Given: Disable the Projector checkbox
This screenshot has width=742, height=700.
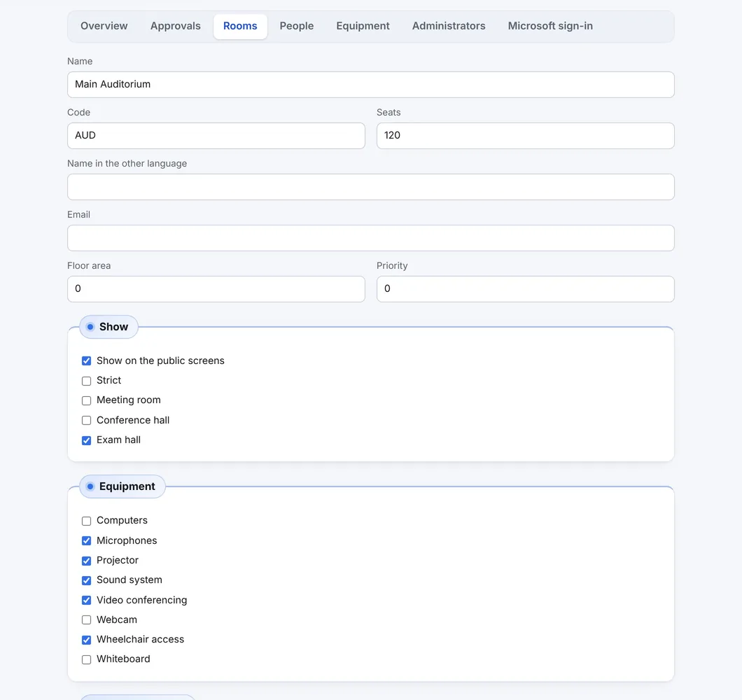Looking at the screenshot, I should (86, 561).
